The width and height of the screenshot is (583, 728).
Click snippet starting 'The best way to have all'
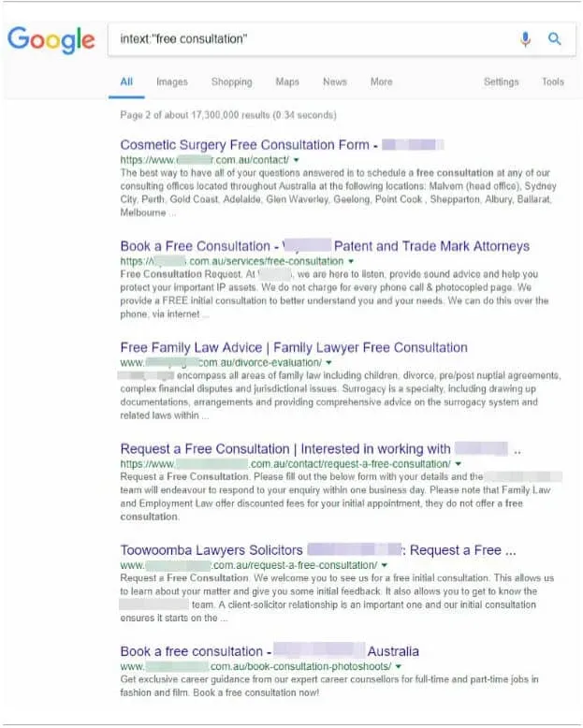(x=338, y=193)
